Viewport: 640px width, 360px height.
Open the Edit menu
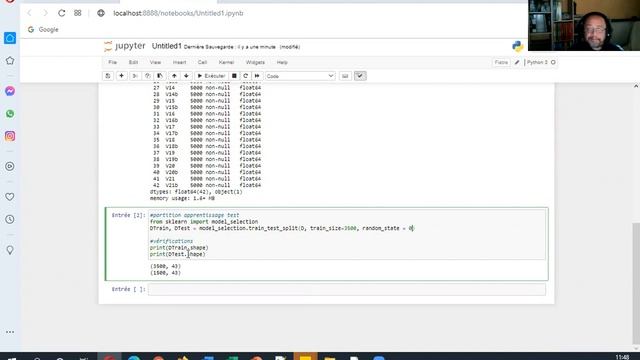click(x=133, y=62)
